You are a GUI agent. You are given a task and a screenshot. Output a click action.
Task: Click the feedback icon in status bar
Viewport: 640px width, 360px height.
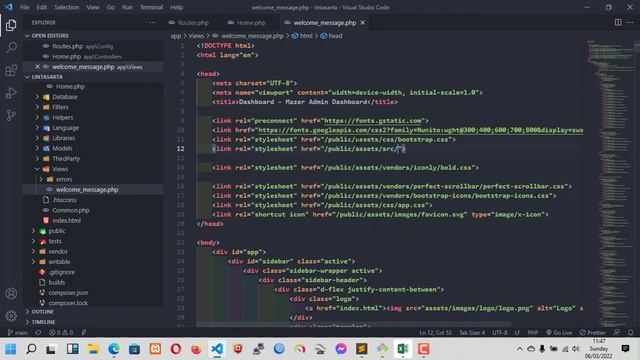tap(617, 333)
